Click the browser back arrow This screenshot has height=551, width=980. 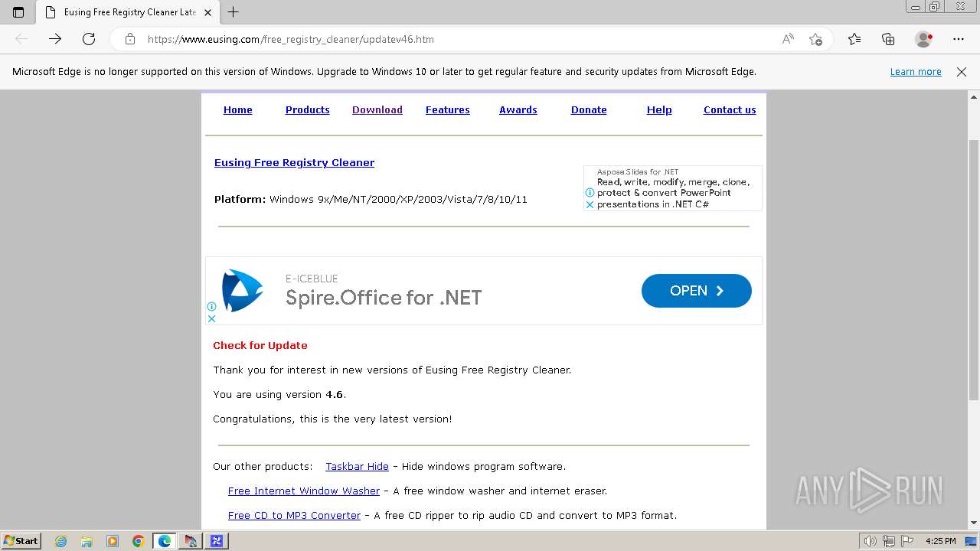coord(21,39)
